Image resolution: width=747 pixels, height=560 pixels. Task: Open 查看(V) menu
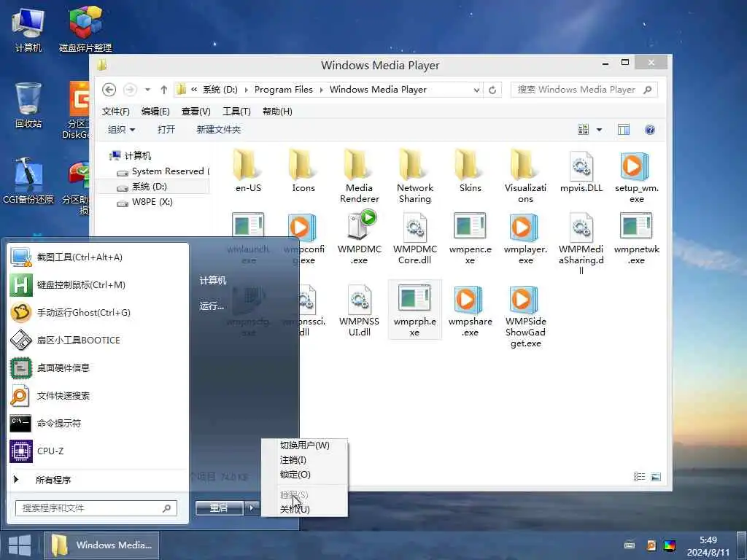[x=196, y=112]
